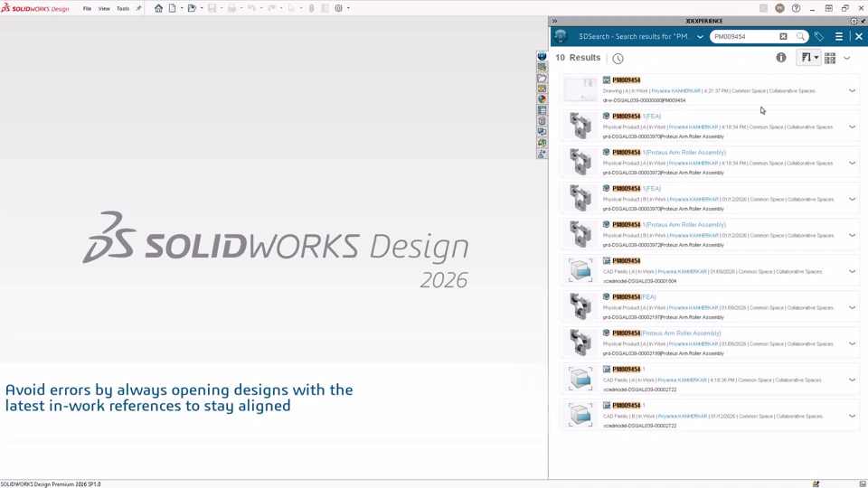Expand chevron of prd-DSQAL039-00003970 4:18:34 PM result
868x488 pixels.
(x=853, y=127)
